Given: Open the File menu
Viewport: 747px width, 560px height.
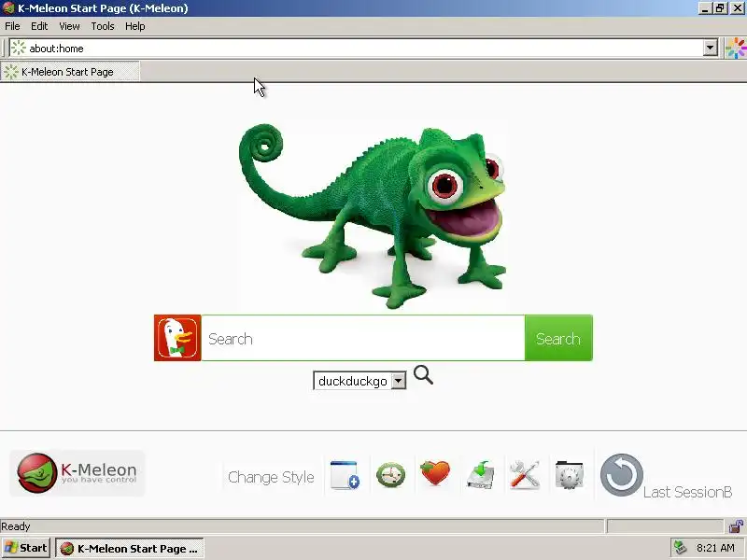Looking at the screenshot, I should pyautogui.click(x=12, y=26).
